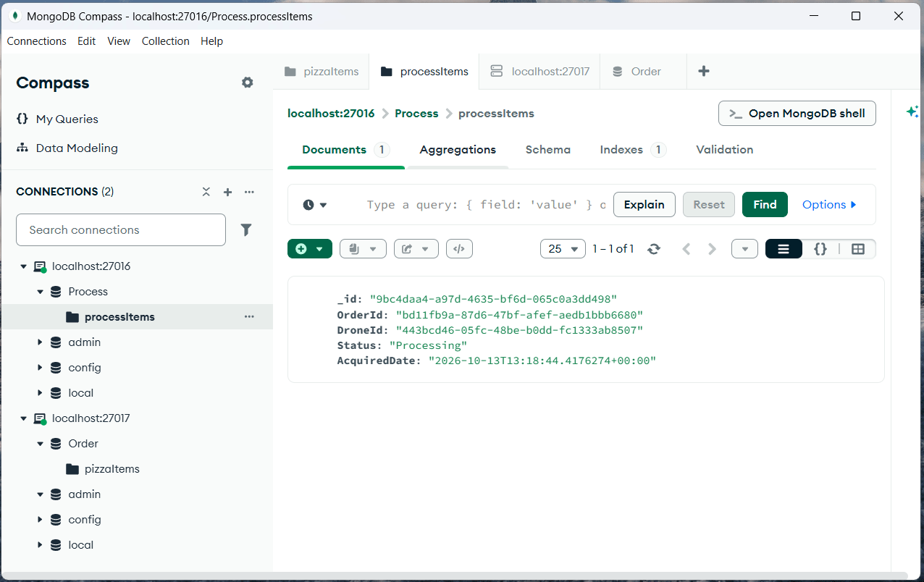Screen dimensions: 924x582
Task: Click the Delete/Export code icon button
Action: (x=459, y=249)
